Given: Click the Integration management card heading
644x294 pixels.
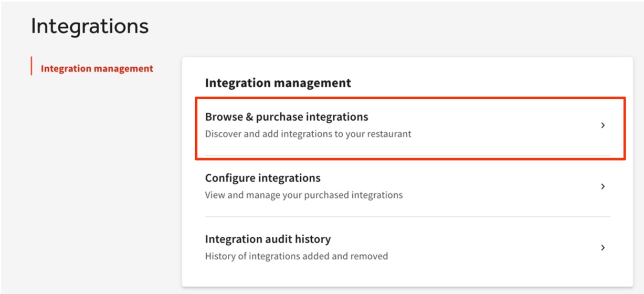Looking at the screenshot, I should (x=278, y=83).
